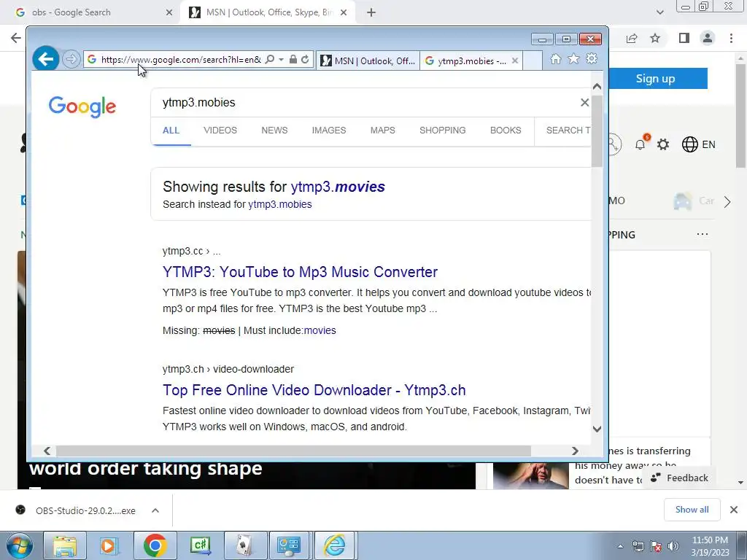This screenshot has width=747, height=560.
Task: Select the NEWS search tab
Action: pos(274,130)
